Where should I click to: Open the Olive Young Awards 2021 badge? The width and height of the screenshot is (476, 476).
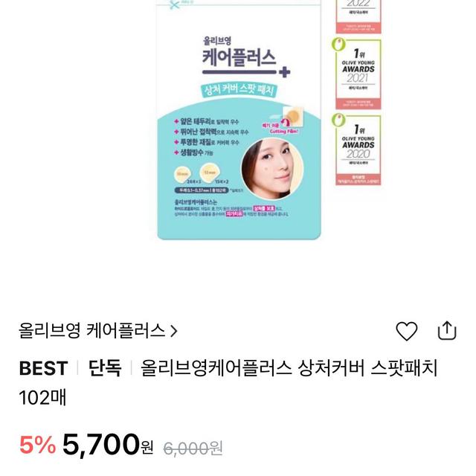click(x=358, y=74)
